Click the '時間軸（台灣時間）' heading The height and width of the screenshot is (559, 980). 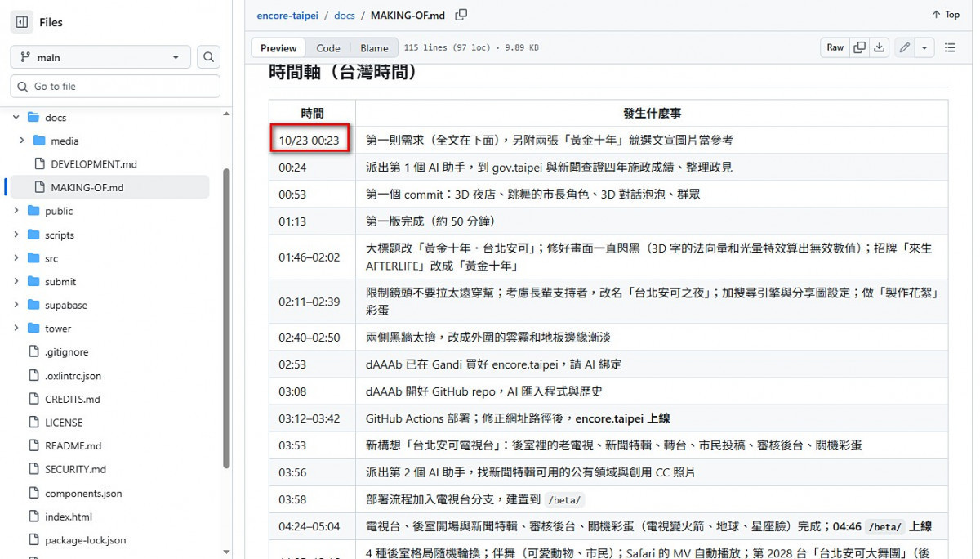[345, 72]
